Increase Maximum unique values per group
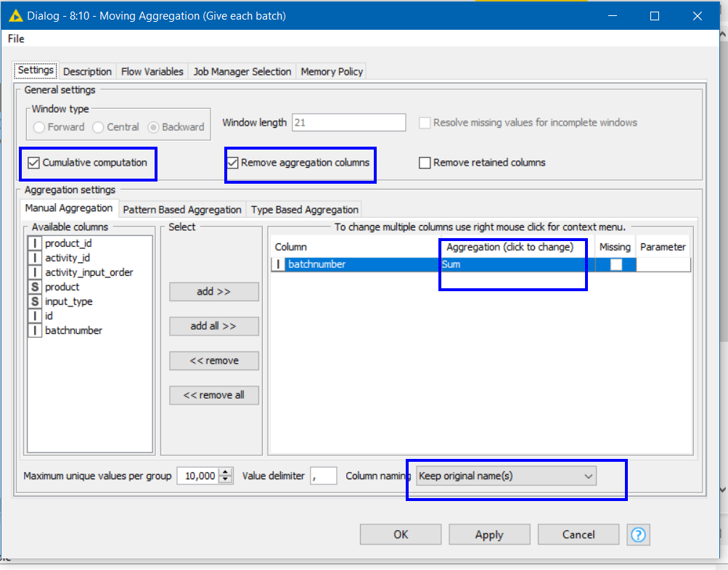 226,473
